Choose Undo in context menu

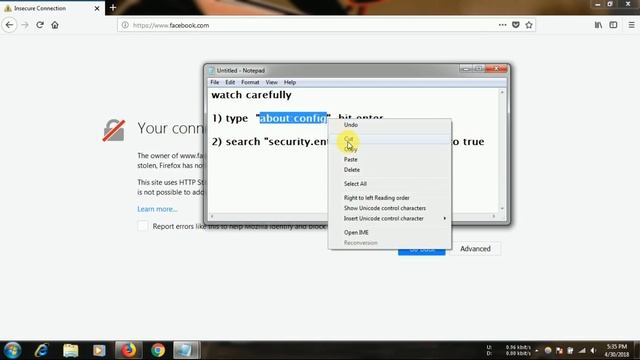pyautogui.click(x=390, y=125)
